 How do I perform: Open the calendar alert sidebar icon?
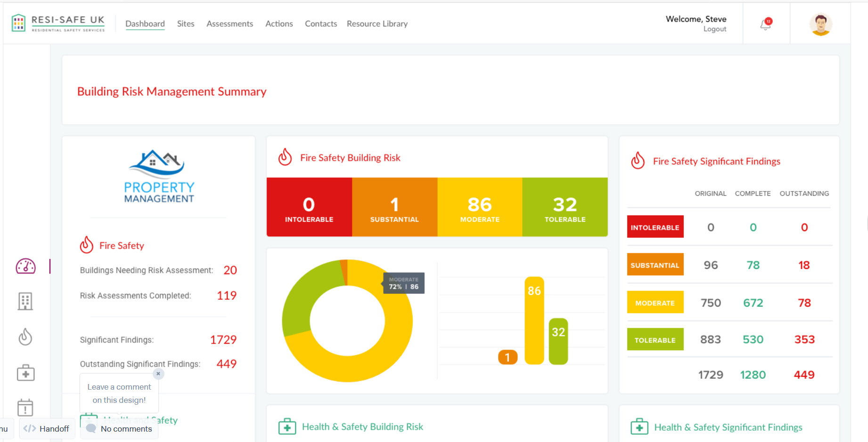[x=25, y=408]
